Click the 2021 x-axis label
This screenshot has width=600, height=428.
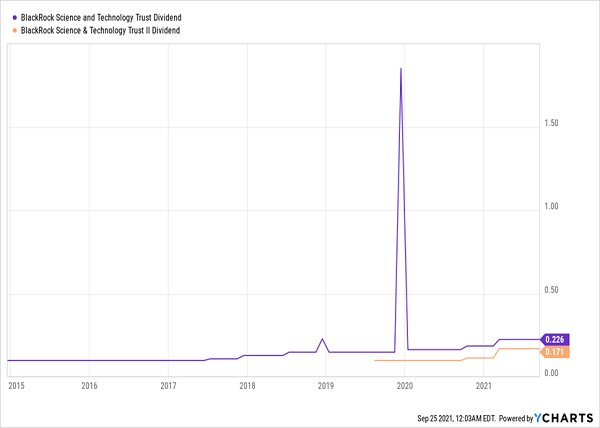pyautogui.click(x=484, y=386)
